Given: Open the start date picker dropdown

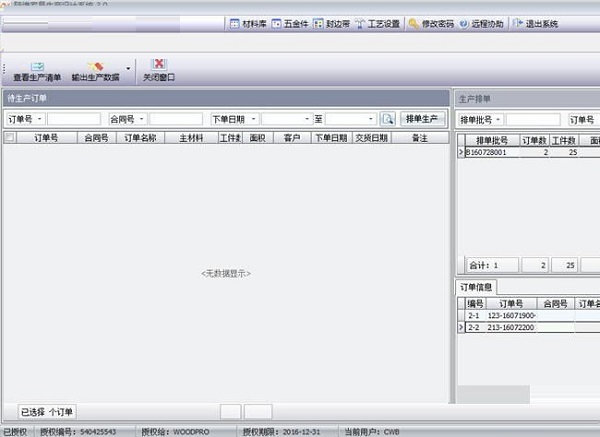Looking at the screenshot, I should click(x=307, y=119).
